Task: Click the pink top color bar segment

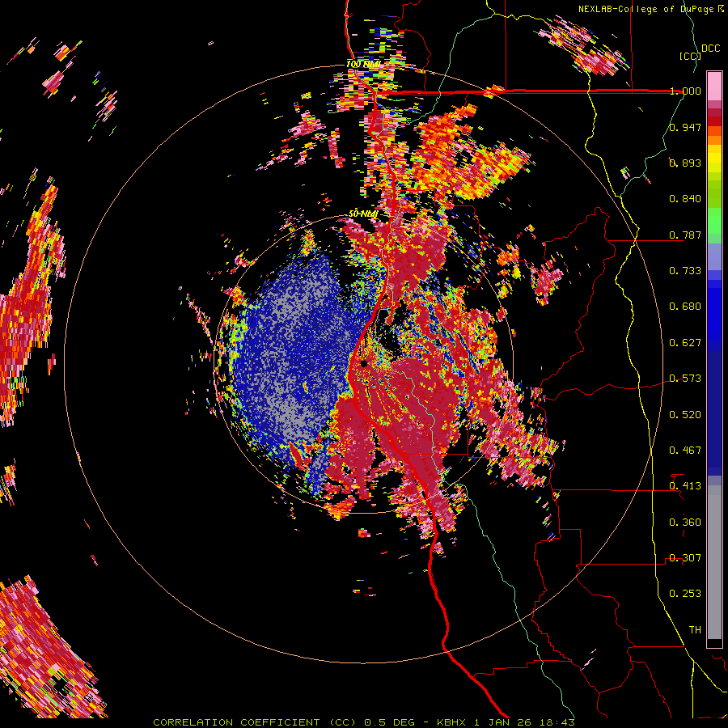Action: (x=714, y=86)
